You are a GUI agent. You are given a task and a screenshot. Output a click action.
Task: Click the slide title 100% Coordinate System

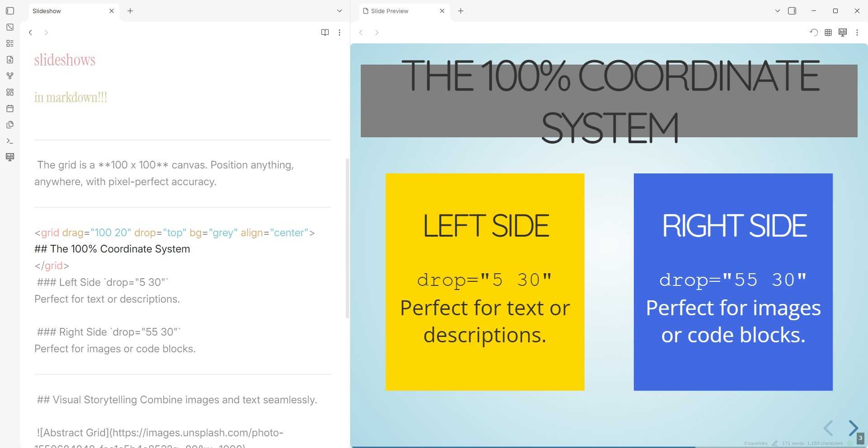[610, 102]
